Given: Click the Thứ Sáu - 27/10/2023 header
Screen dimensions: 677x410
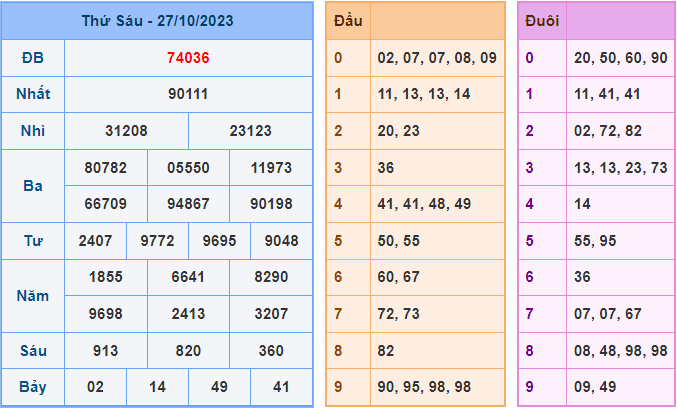Looking at the screenshot, I should click(156, 20).
